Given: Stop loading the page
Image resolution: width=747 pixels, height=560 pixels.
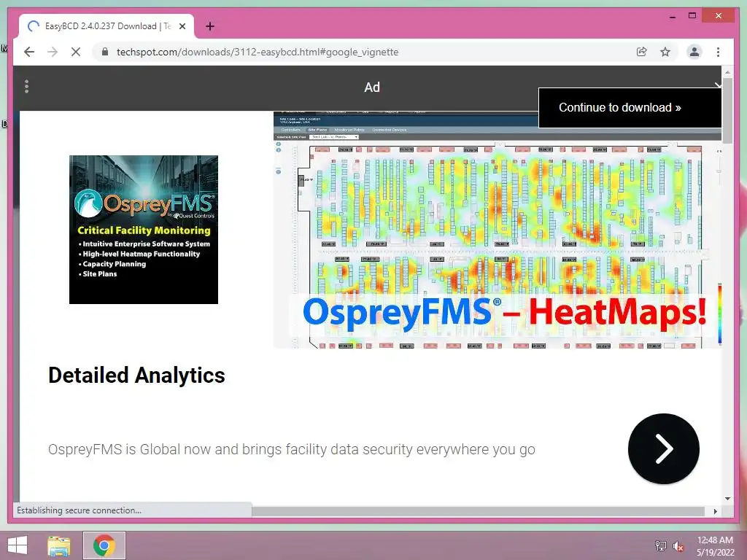Looking at the screenshot, I should [x=76, y=52].
